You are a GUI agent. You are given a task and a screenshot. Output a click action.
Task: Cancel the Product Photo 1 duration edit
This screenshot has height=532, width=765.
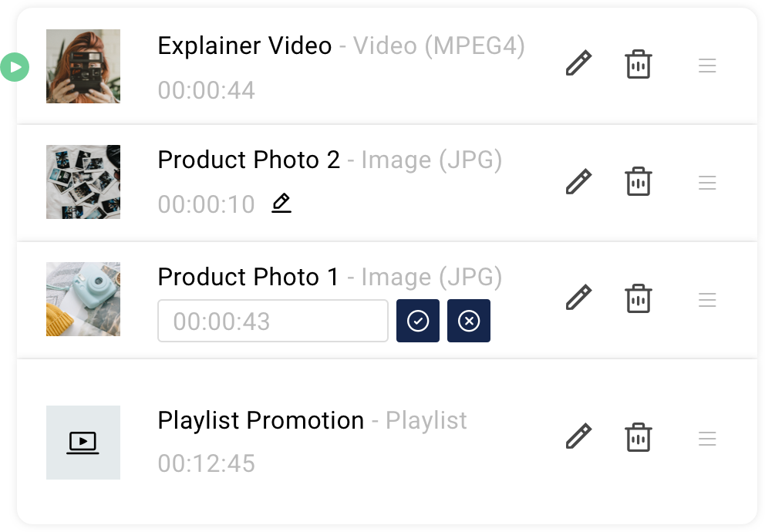(469, 321)
